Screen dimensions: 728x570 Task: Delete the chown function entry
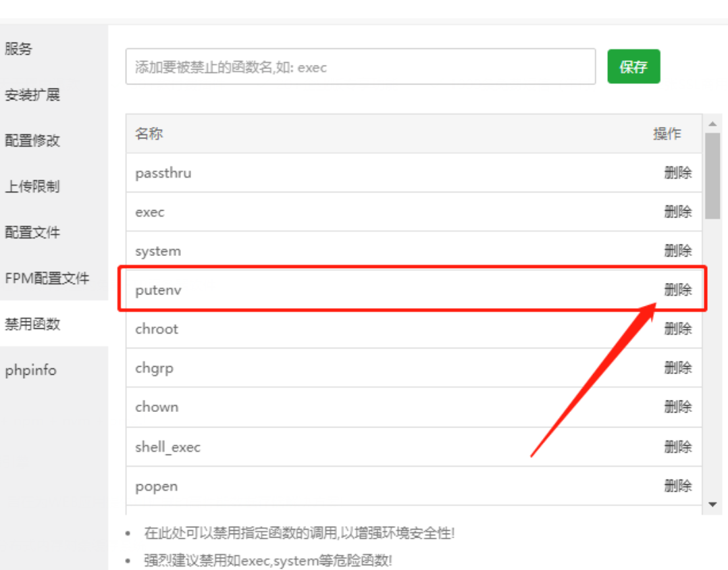click(677, 407)
